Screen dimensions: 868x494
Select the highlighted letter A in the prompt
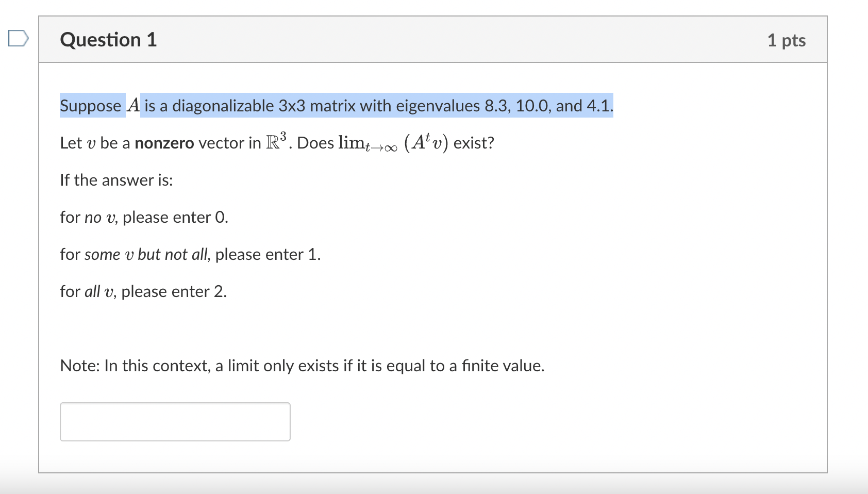click(132, 105)
